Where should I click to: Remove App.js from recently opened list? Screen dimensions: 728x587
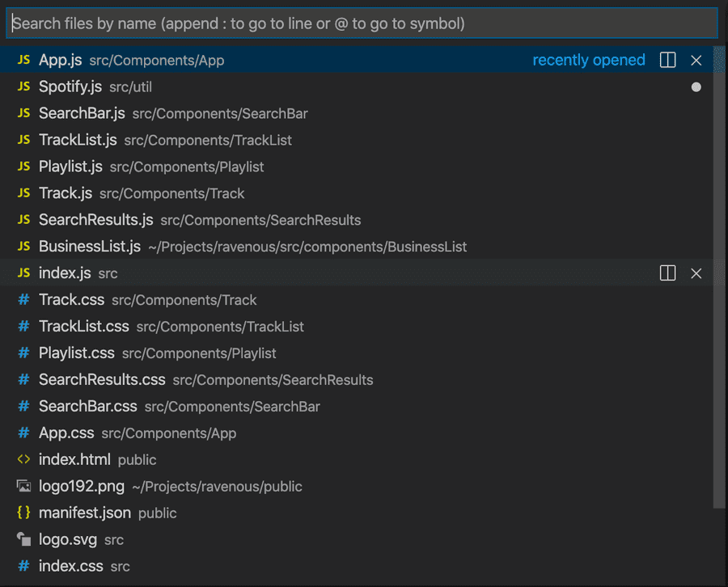tap(696, 60)
